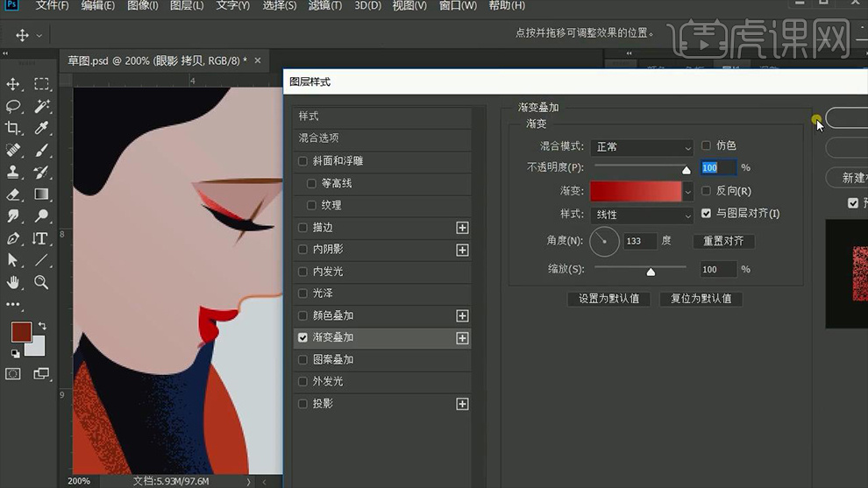Open the 滤镜(T) menu
The height and width of the screenshot is (488, 868).
click(325, 5)
